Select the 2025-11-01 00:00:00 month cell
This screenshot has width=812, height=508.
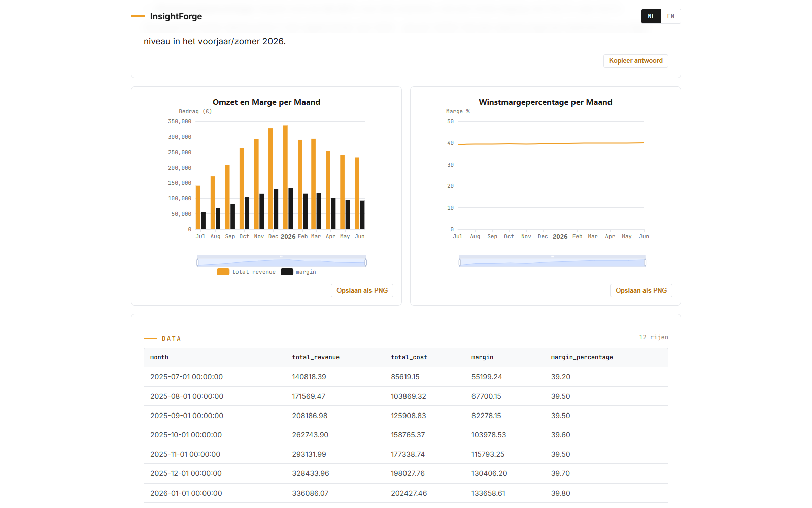coord(185,454)
